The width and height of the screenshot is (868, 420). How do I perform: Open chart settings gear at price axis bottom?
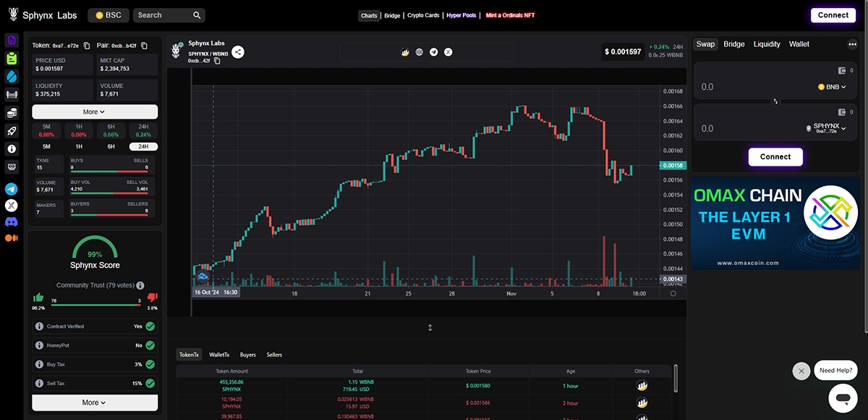pyautogui.click(x=673, y=293)
